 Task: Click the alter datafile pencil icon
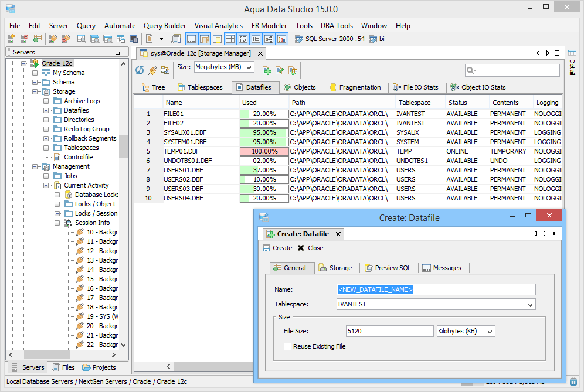pyautogui.click(x=280, y=70)
